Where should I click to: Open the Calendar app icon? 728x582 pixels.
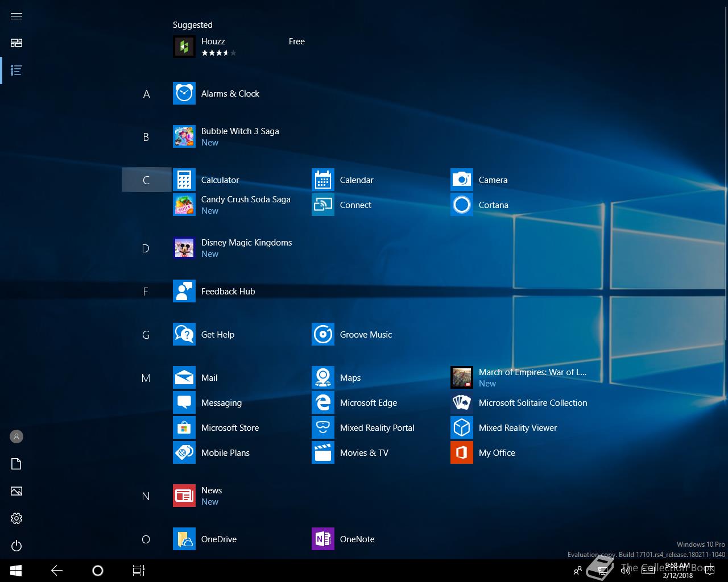[323, 180]
